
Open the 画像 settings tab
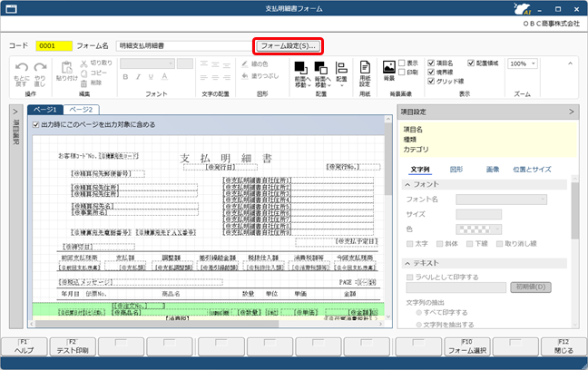[493, 170]
